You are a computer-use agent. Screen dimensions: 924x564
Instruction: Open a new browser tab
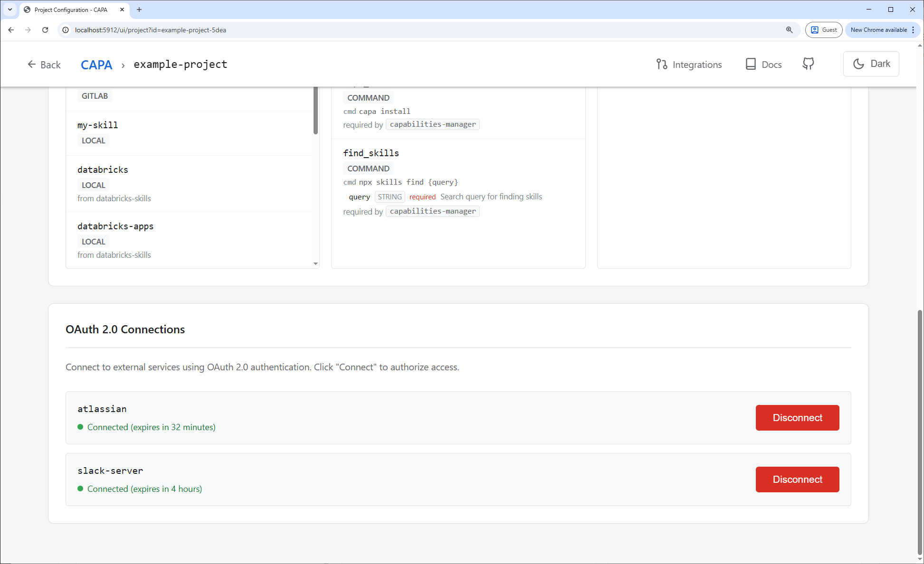pyautogui.click(x=139, y=9)
